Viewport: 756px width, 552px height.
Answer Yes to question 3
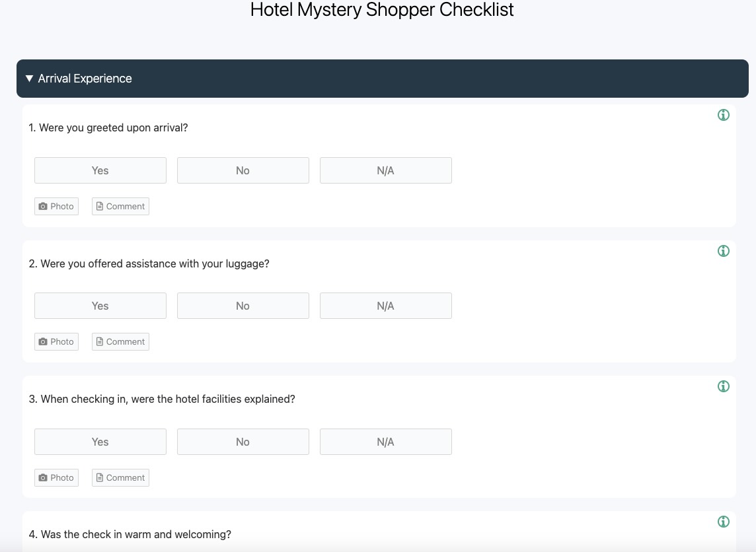[100, 442]
